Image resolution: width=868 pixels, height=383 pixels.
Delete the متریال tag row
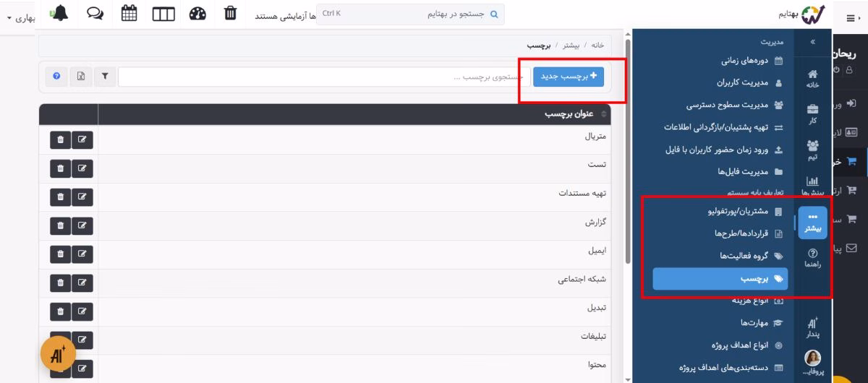(x=60, y=139)
